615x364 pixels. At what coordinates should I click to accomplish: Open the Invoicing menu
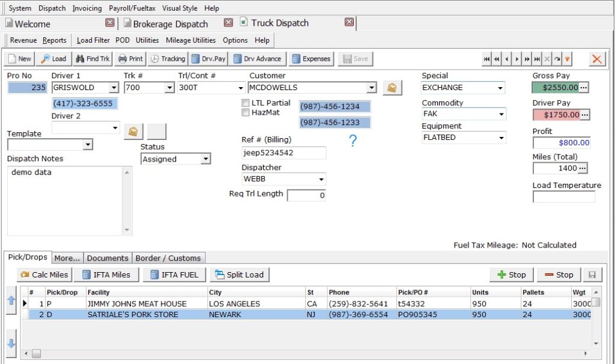87,8
